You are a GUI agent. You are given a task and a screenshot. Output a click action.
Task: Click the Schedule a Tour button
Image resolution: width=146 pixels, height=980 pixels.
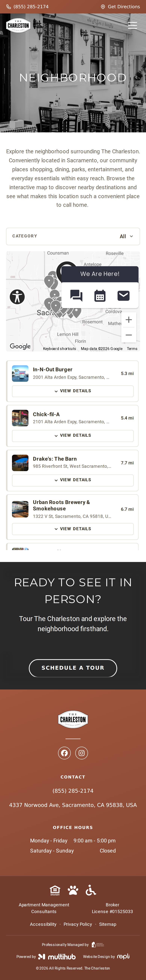[x=73, y=668]
